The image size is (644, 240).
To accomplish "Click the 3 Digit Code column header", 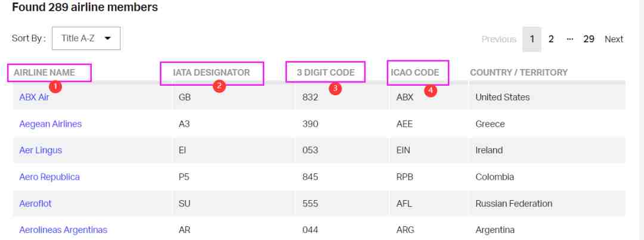I will click(325, 73).
